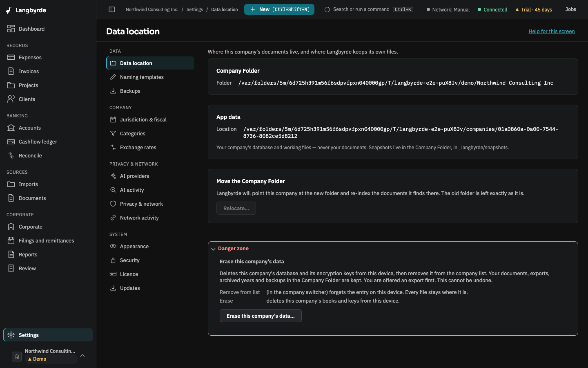
Task: Open Privacy & network shield icon
Action: (x=113, y=204)
